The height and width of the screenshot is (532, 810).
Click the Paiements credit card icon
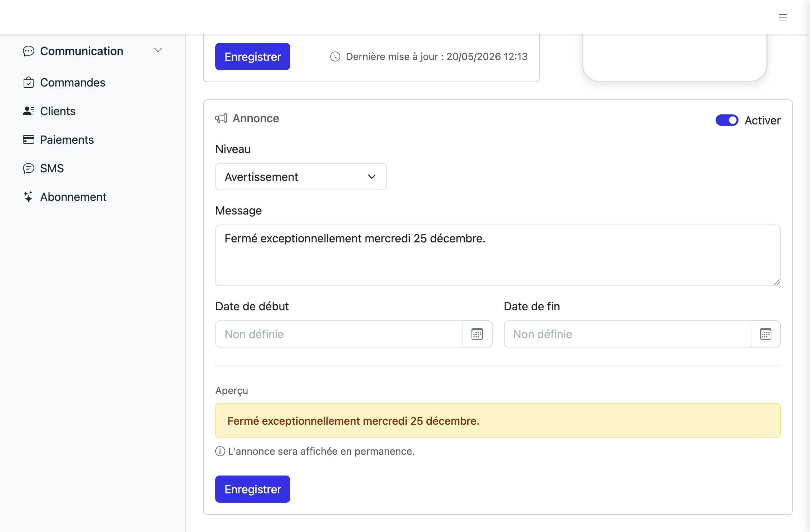[x=29, y=139]
